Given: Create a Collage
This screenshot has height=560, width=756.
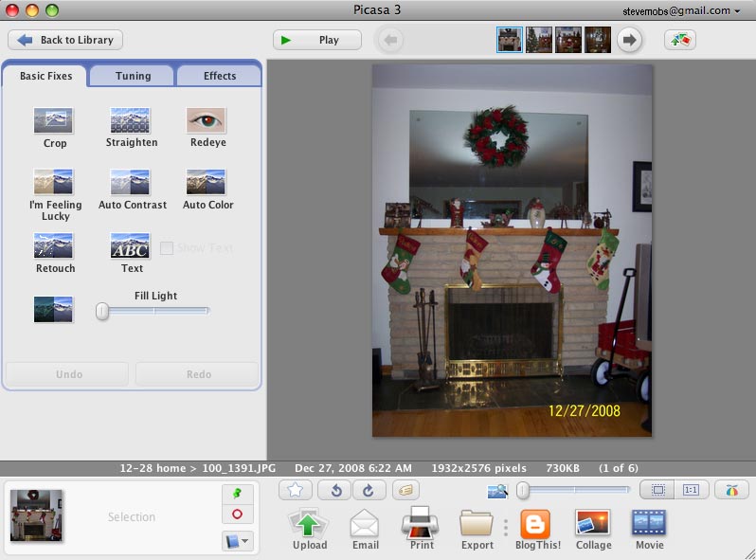Looking at the screenshot, I should coord(593,529).
